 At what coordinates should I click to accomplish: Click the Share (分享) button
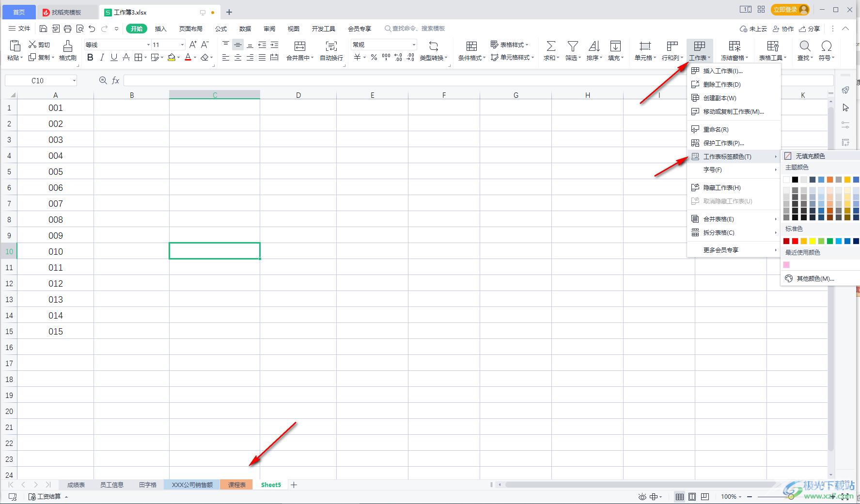(x=810, y=29)
